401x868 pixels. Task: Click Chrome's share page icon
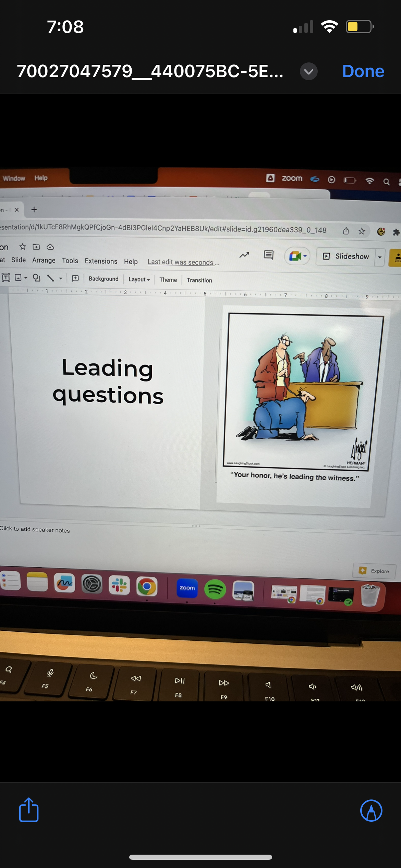[346, 231]
